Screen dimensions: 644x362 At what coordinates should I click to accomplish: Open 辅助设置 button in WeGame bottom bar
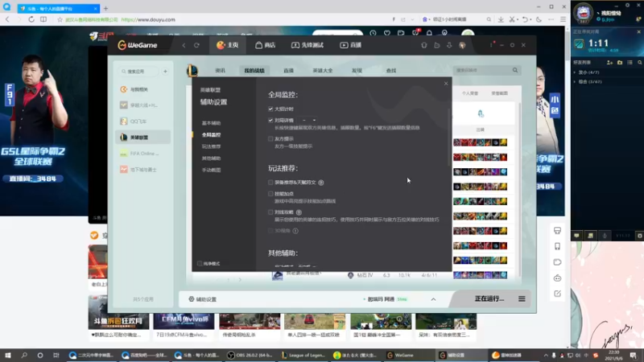click(x=203, y=299)
